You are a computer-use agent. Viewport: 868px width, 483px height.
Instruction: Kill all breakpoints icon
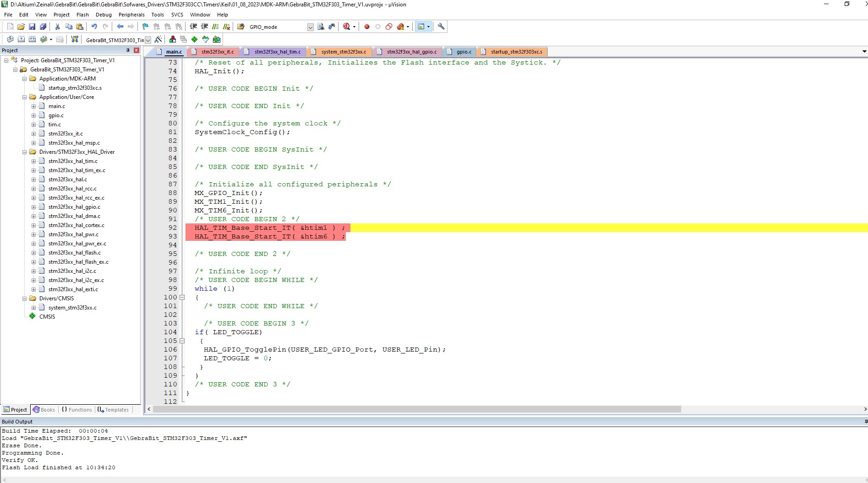pyautogui.click(x=401, y=27)
